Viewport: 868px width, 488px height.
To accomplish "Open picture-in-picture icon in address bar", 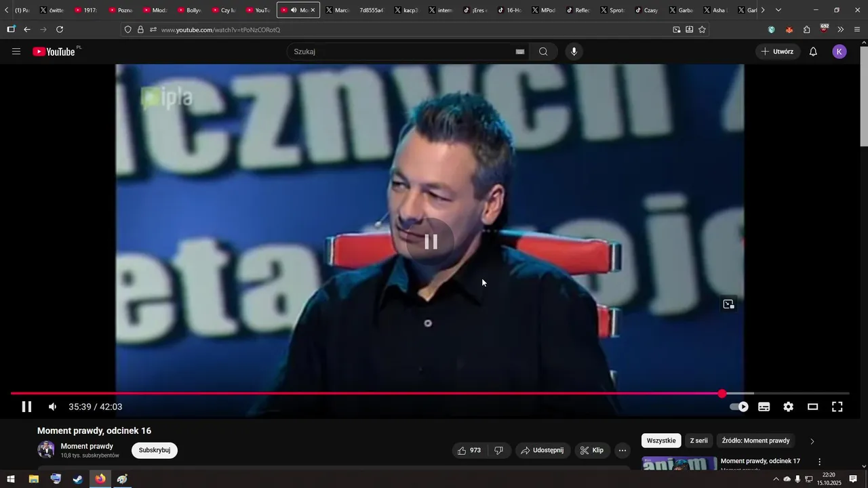I will pos(676,30).
